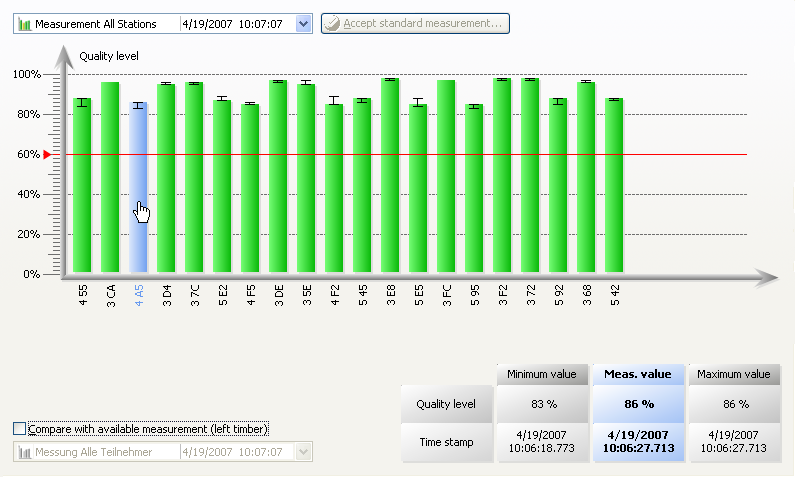Click the bar chart icon in measurement dropdown
795x477 pixels.
(24, 23)
